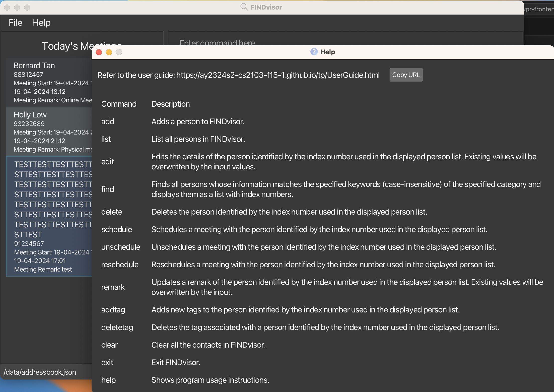Click the 'deletetag' command entry

click(x=117, y=327)
